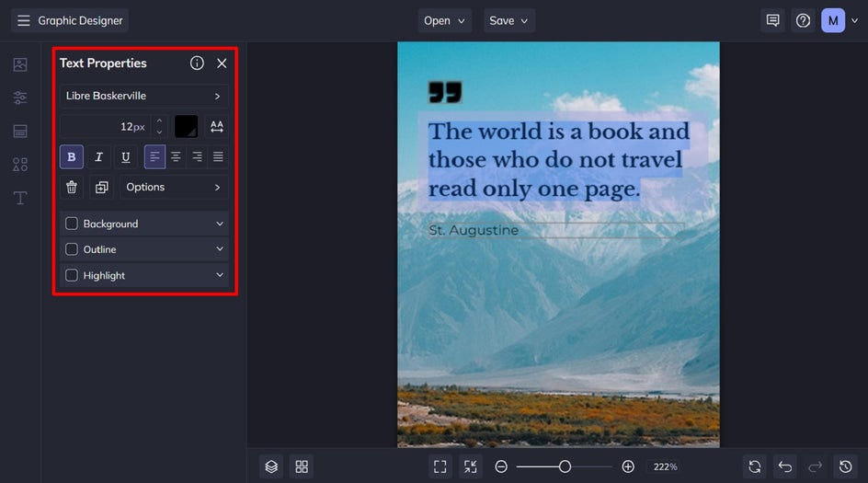Open the black text color swatch
The image size is (868, 483).
(x=186, y=126)
